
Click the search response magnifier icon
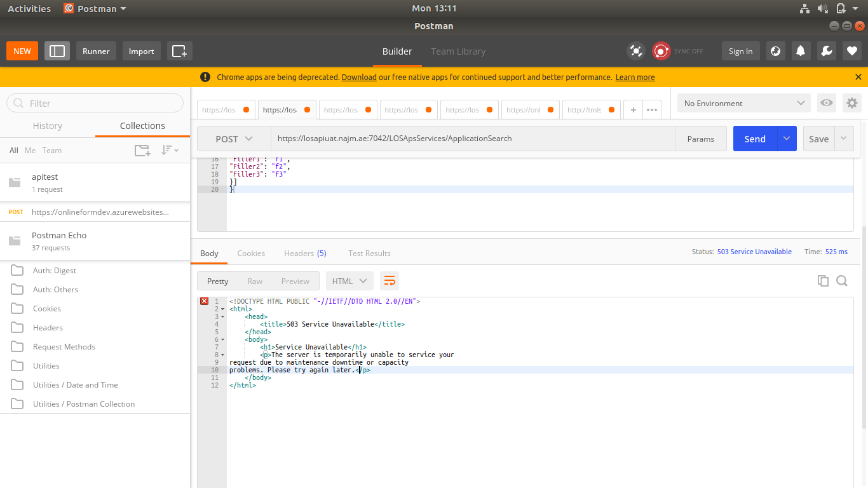point(842,281)
